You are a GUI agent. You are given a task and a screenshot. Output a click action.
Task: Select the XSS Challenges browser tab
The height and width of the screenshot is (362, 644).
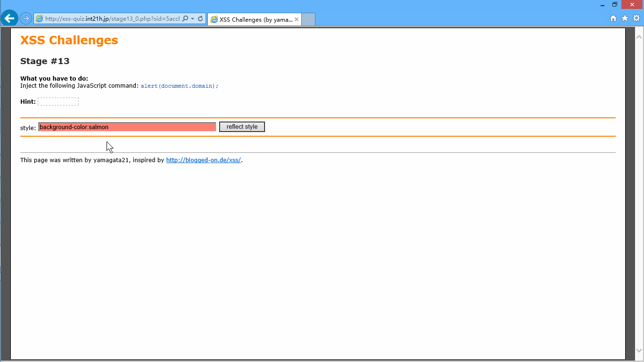(x=255, y=19)
